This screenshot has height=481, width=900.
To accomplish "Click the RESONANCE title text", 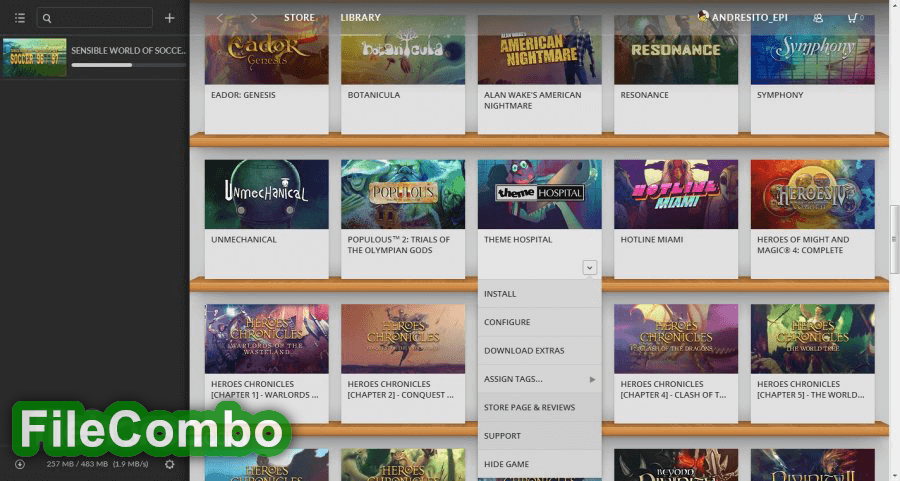I will pyautogui.click(x=644, y=95).
